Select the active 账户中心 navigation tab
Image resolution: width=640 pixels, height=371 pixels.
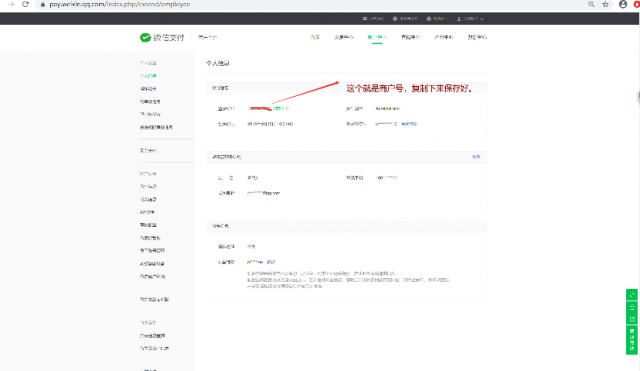coord(377,37)
